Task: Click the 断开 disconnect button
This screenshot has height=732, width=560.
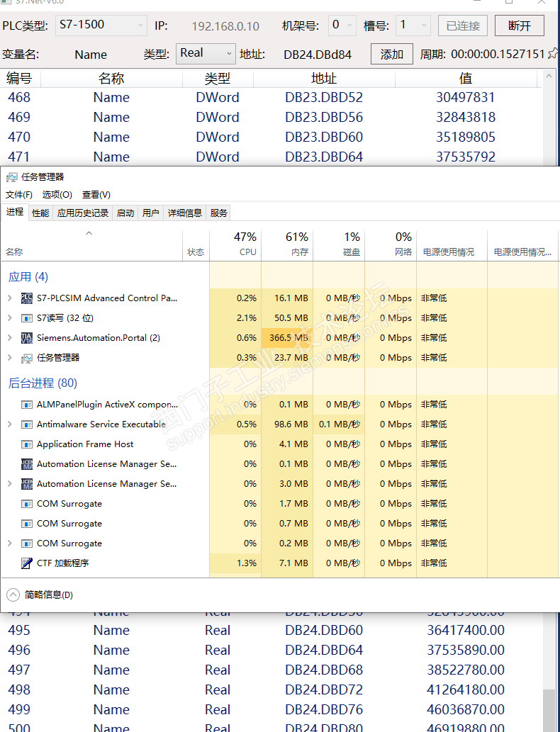Action: [x=520, y=26]
